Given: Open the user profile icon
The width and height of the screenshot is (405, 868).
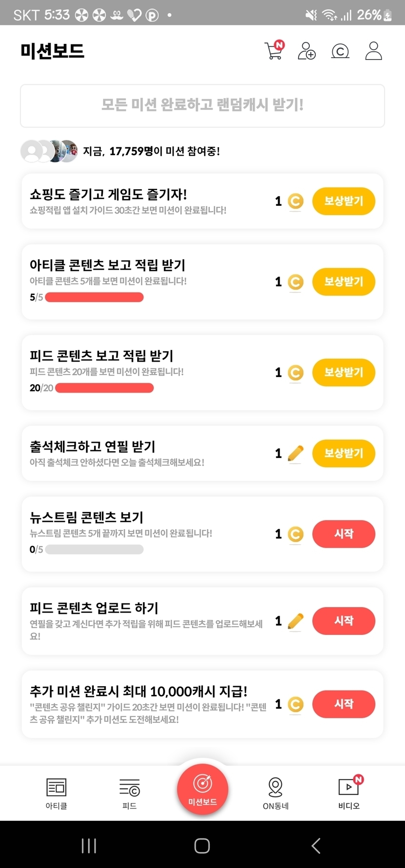Looking at the screenshot, I should click(x=373, y=51).
